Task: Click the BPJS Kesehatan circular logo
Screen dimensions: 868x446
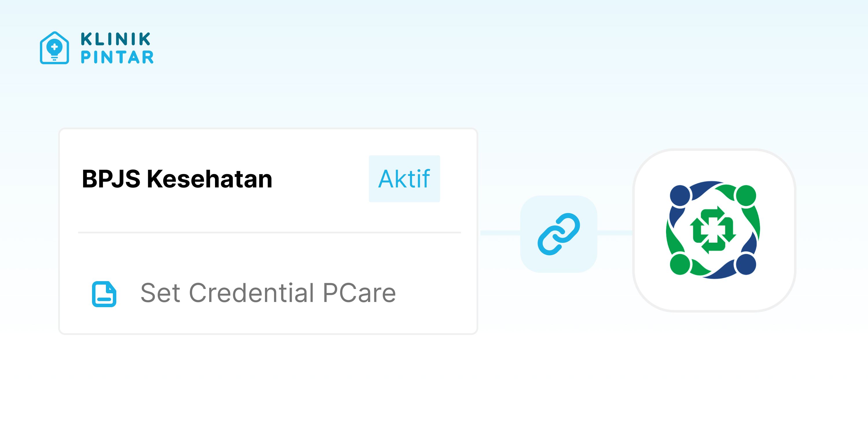Action: [713, 230]
